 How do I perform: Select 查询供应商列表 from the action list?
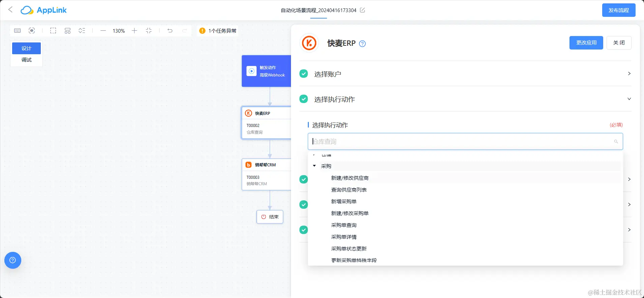click(x=349, y=190)
